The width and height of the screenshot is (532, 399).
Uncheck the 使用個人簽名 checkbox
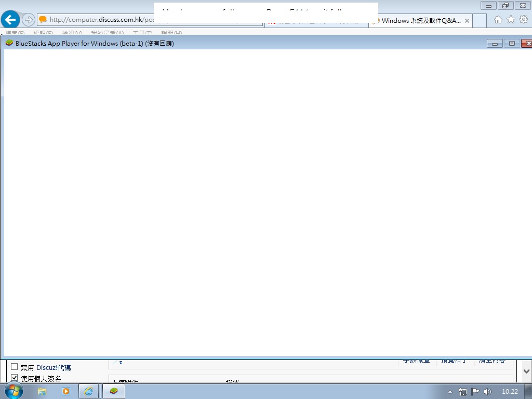14,378
